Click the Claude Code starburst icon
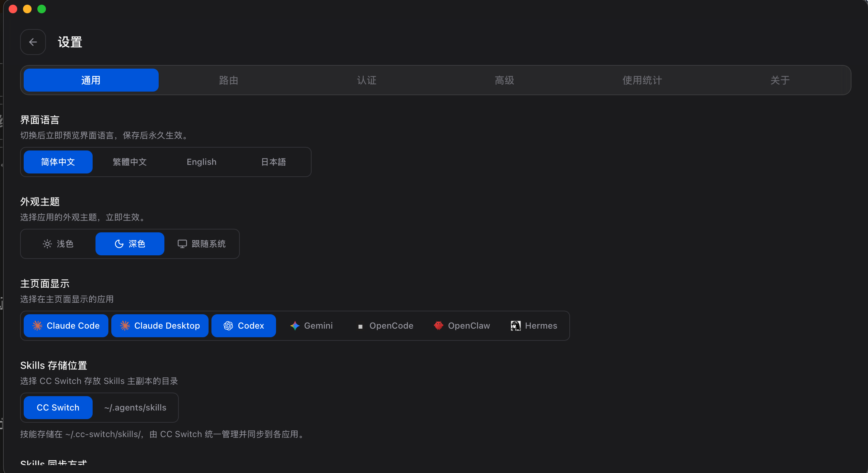868x473 pixels. coord(38,326)
